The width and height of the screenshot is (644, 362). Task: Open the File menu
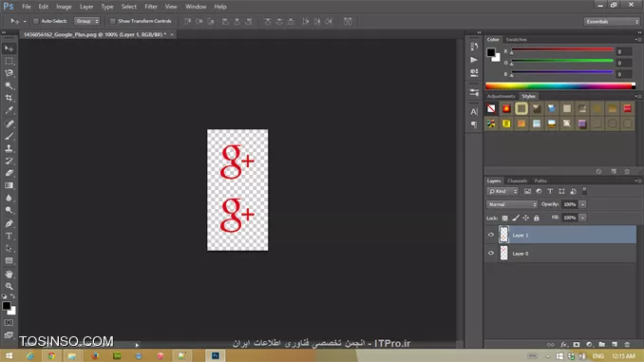[27, 7]
